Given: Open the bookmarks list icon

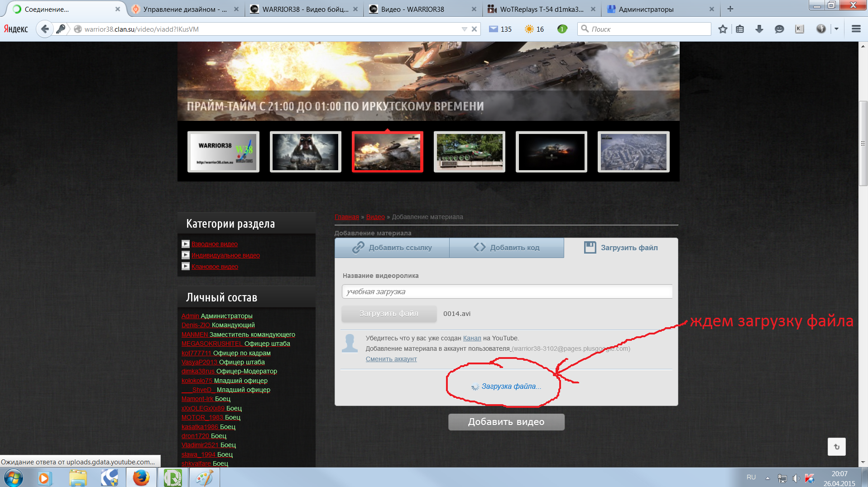Looking at the screenshot, I should tap(740, 29).
